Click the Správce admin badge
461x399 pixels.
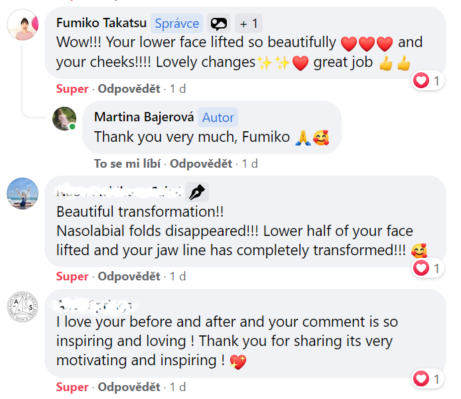tap(177, 23)
